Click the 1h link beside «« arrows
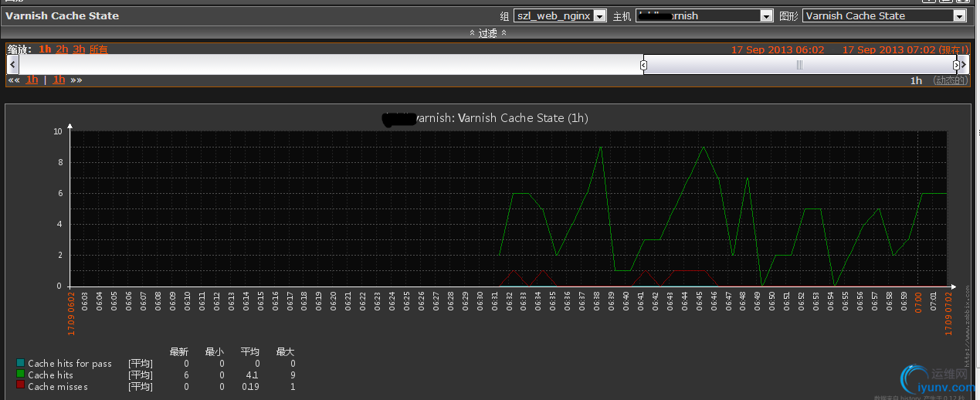Viewport: 980px width, 400px height. pos(32,80)
